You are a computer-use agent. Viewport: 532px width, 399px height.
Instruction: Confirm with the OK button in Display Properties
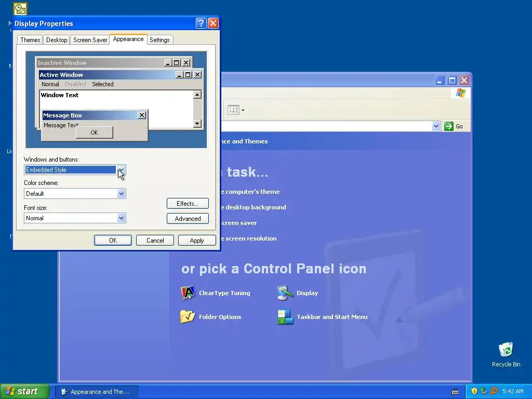113,240
